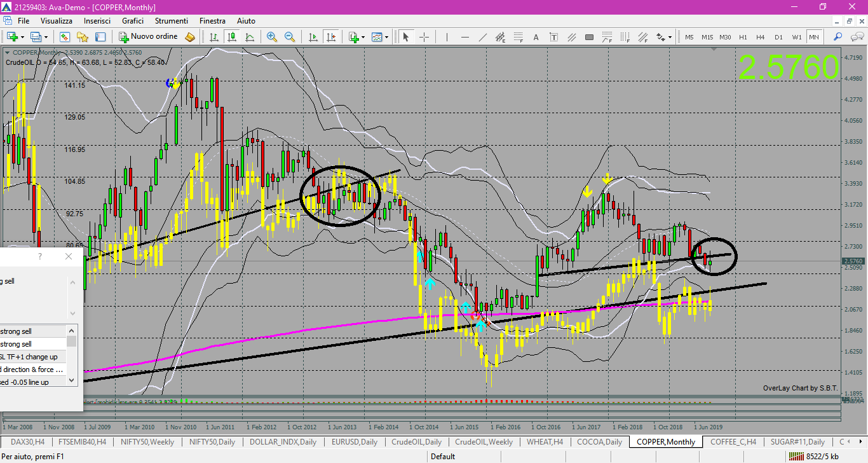Click the Nuovo ordine button
Viewport: 868px width, 463px height.
tap(149, 37)
